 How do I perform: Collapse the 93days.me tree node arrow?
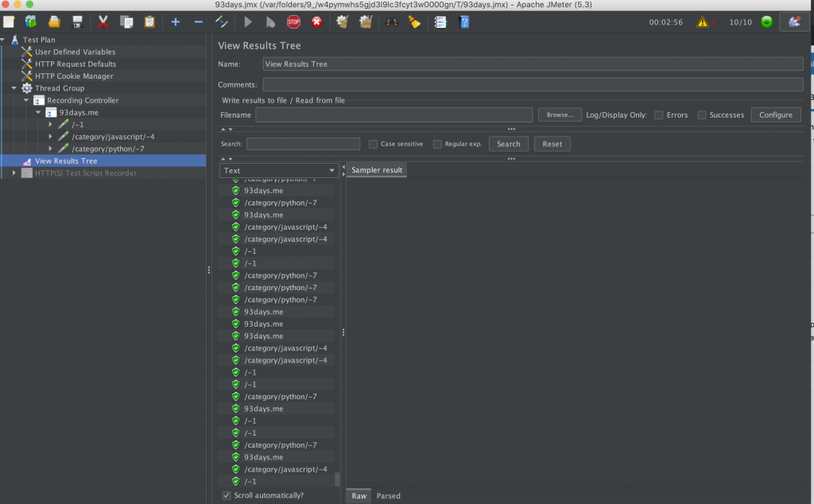[x=38, y=112]
